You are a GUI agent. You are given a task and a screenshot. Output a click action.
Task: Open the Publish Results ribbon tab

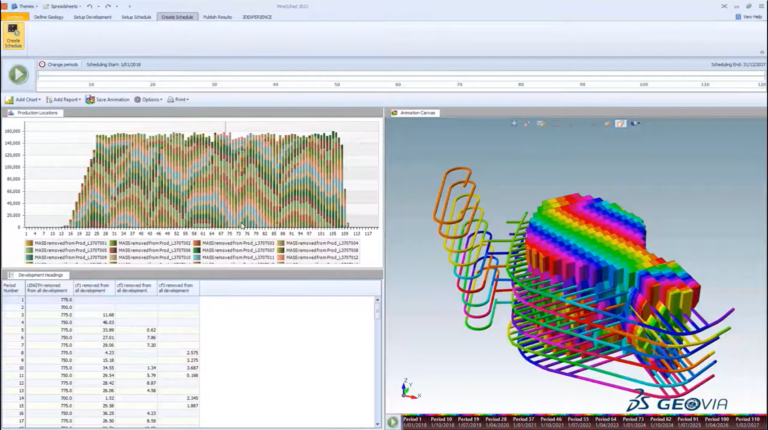pyautogui.click(x=217, y=17)
